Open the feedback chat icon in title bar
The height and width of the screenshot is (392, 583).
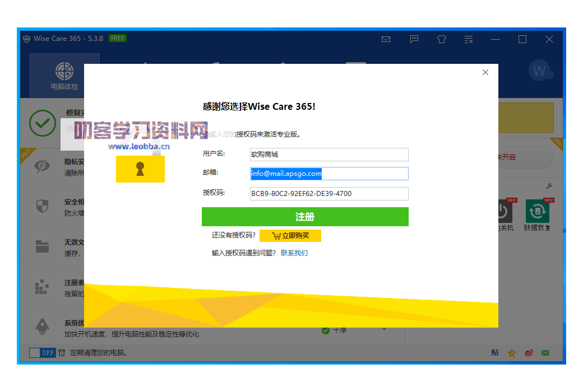pos(414,39)
